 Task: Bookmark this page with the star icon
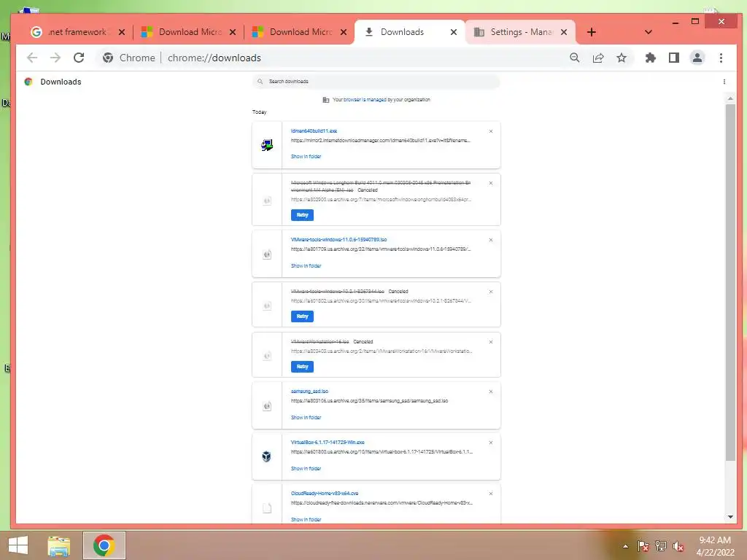coord(622,58)
